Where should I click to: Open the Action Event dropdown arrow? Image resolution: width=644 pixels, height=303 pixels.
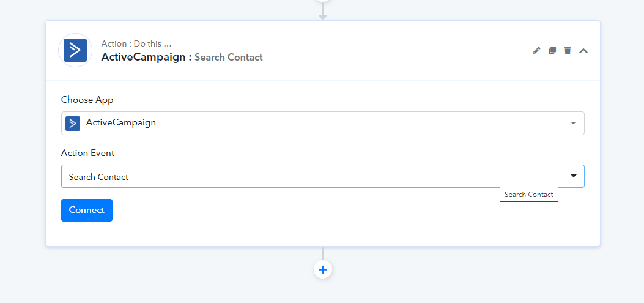(573, 176)
